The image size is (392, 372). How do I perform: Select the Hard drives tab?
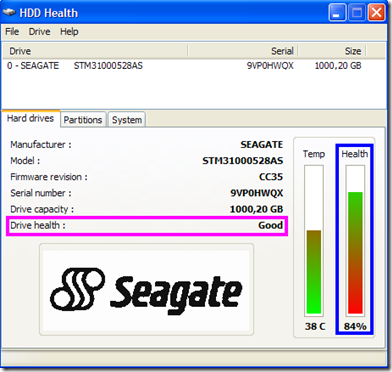(x=30, y=118)
